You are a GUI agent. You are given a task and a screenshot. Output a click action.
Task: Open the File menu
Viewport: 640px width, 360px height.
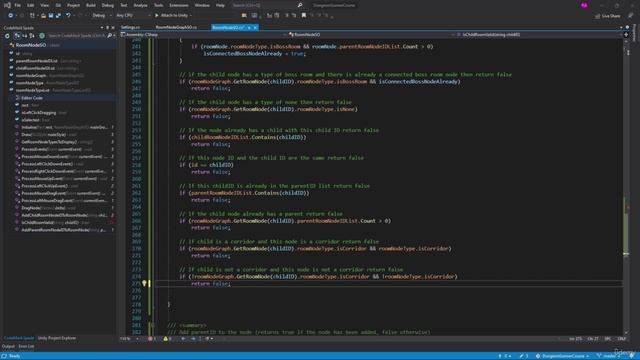pos(18,5)
